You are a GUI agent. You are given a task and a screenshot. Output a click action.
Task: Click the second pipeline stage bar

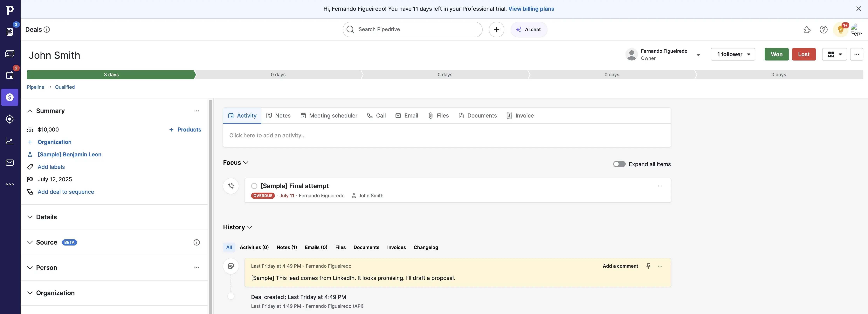[x=278, y=75]
